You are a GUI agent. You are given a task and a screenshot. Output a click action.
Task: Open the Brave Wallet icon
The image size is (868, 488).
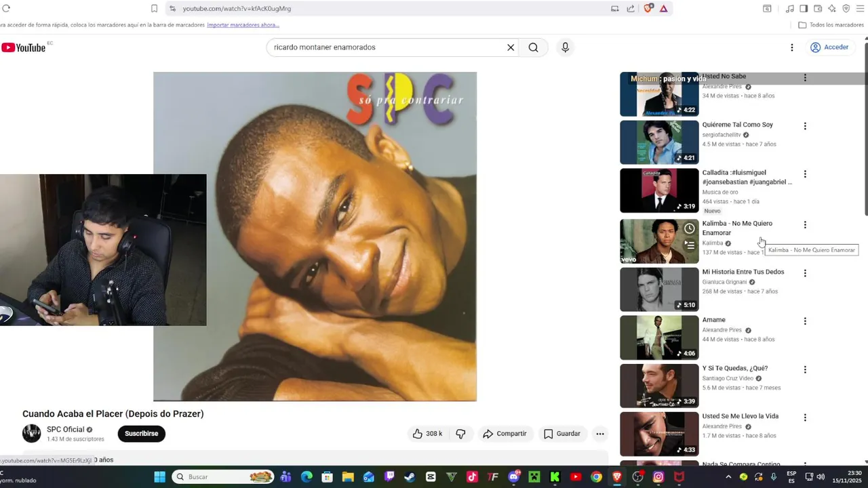(818, 8)
